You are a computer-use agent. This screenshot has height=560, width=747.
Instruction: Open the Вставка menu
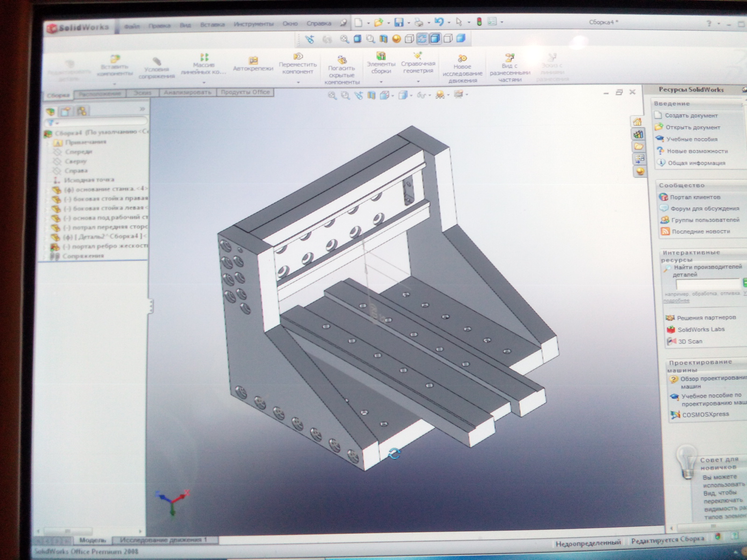click(x=212, y=25)
